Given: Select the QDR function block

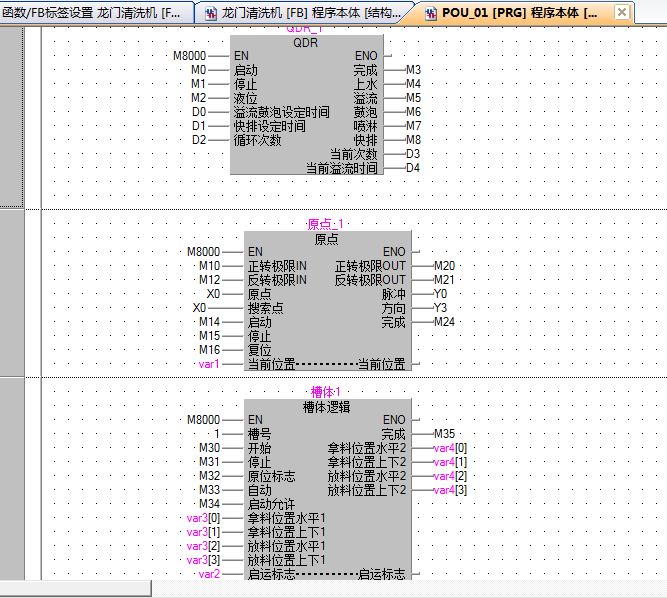Looking at the screenshot, I should click(305, 44).
